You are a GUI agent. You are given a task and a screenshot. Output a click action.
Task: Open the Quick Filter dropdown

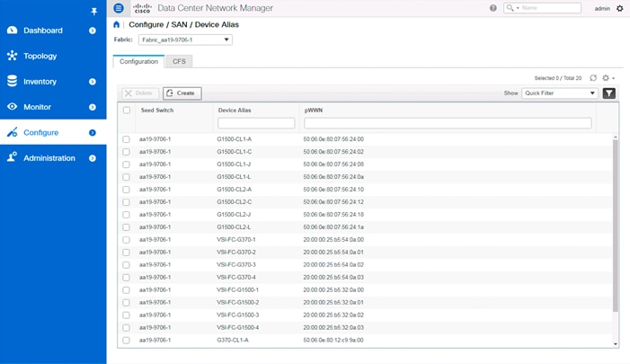(x=560, y=93)
